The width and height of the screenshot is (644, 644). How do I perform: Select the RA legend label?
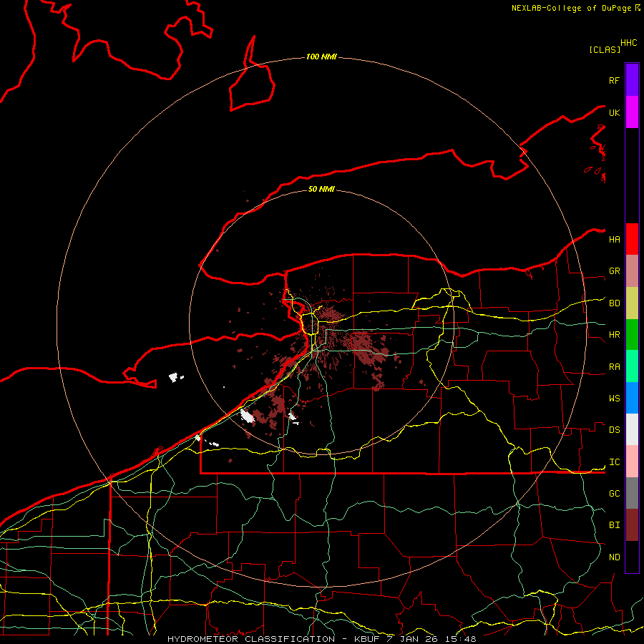click(614, 367)
